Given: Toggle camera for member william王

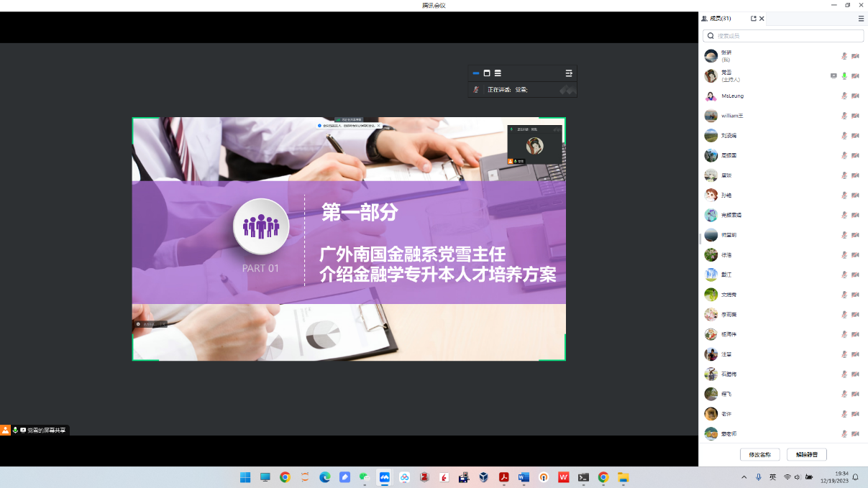Looking at the screenshot, I should click(855, 116).
